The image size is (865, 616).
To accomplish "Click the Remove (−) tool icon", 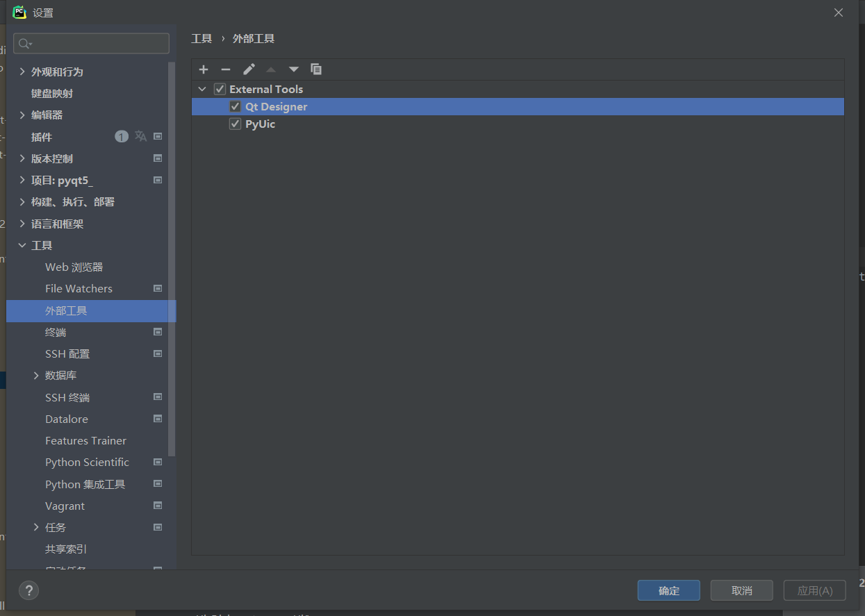I will [225, 69].
